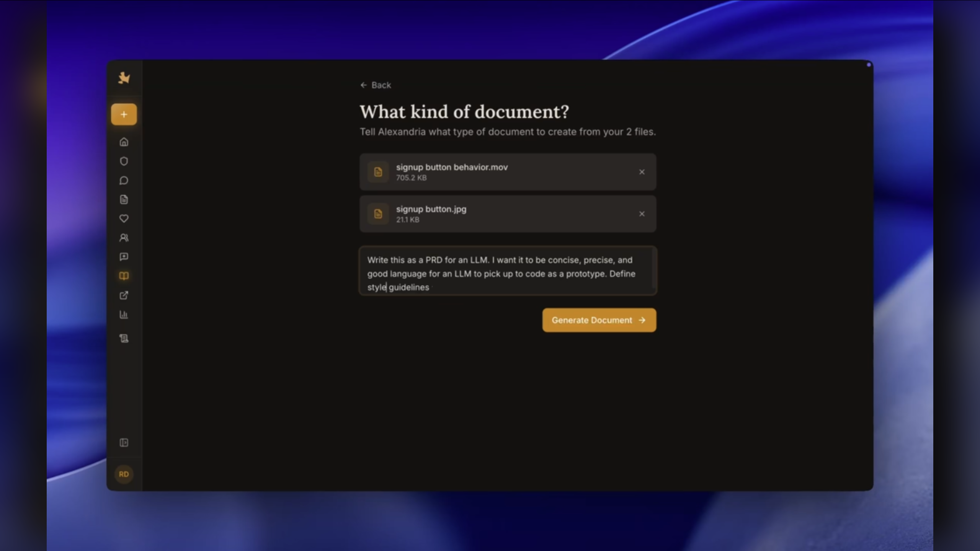980x551 pixels.
Task: Click the RD profile avatar
Action: (124, 474)
